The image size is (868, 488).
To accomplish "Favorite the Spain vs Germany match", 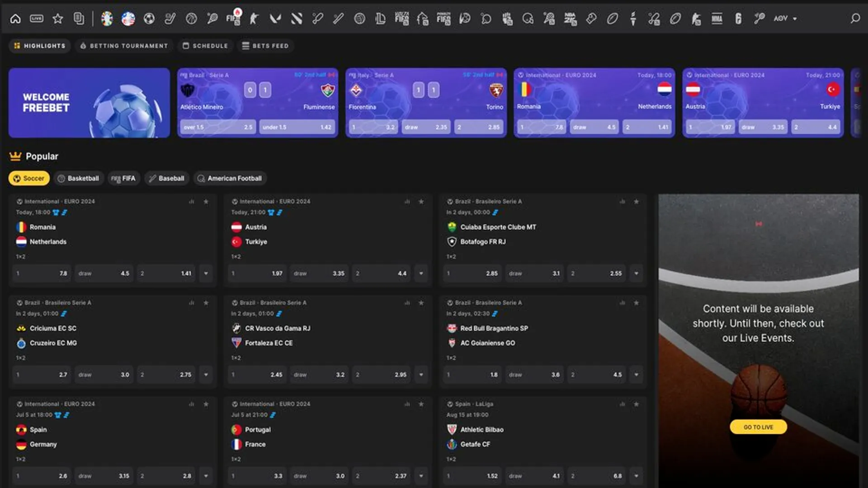I will [206, 404].
